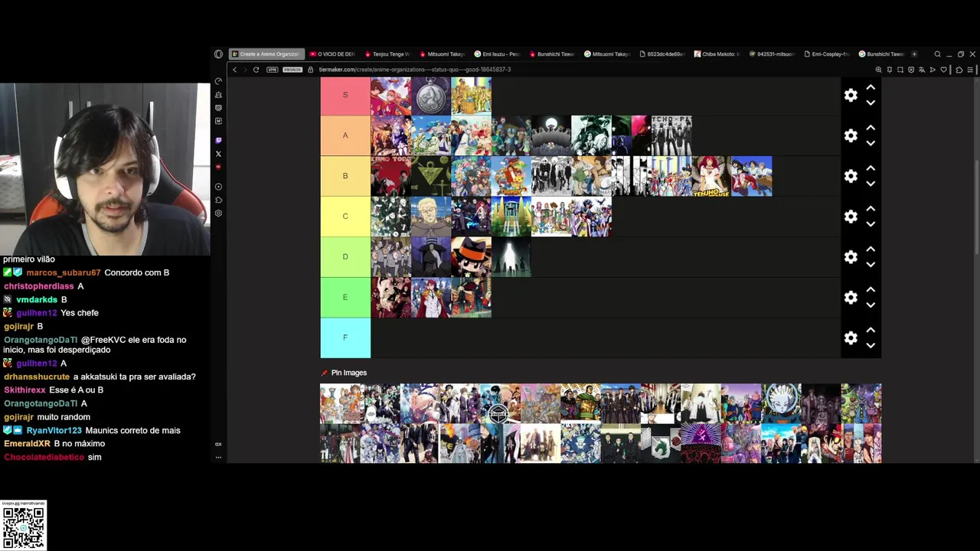Move tier S row down with arrow
Image resolution: width=980 pixels, height=551 pixels.
click(x=871, y=103)
